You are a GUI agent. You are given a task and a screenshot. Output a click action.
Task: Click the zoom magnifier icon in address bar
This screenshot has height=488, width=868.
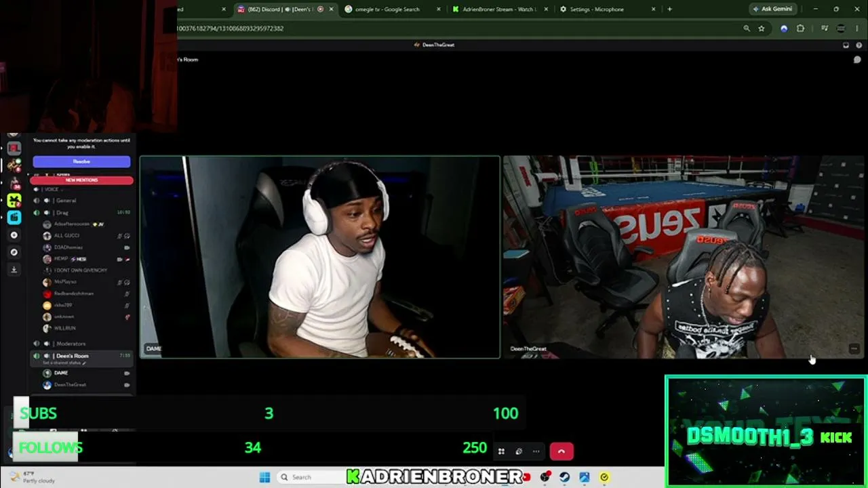click(747, 28)
